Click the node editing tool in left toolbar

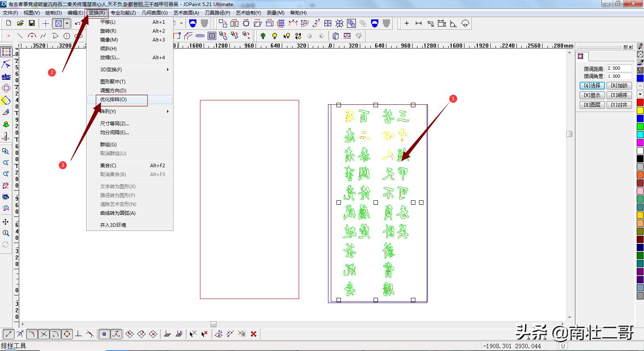point(6,64)
